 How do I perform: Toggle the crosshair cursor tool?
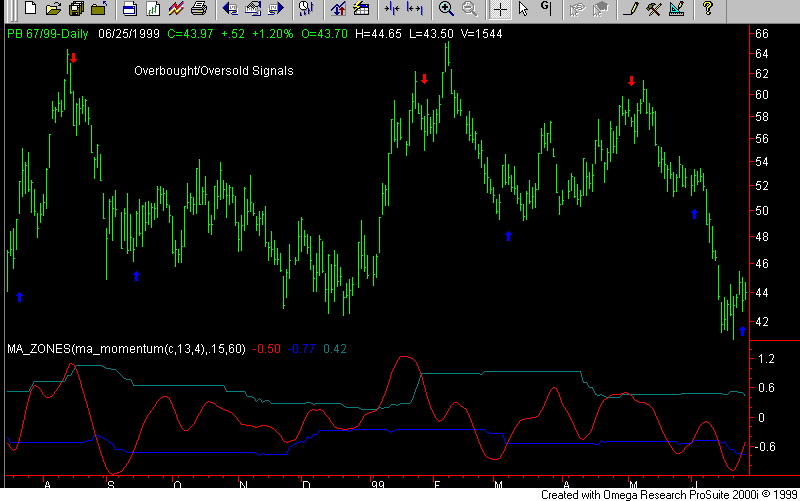point(500,8)
